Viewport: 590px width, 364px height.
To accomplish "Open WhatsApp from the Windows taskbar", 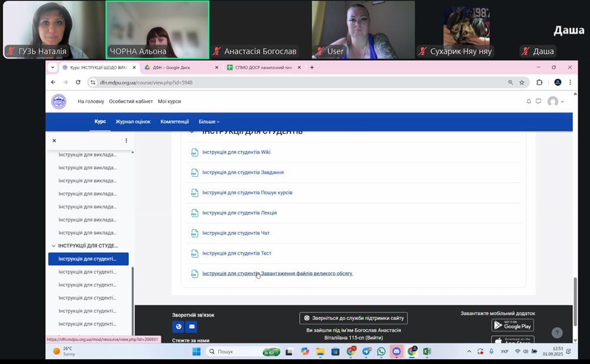I will pos(381,351).
